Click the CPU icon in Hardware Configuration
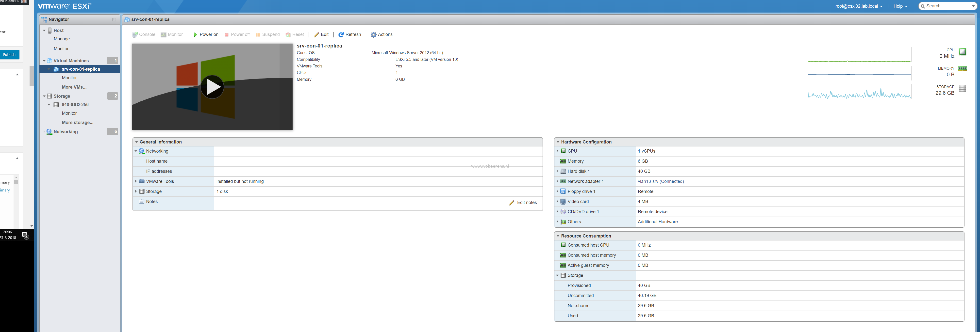 point(563,151)
